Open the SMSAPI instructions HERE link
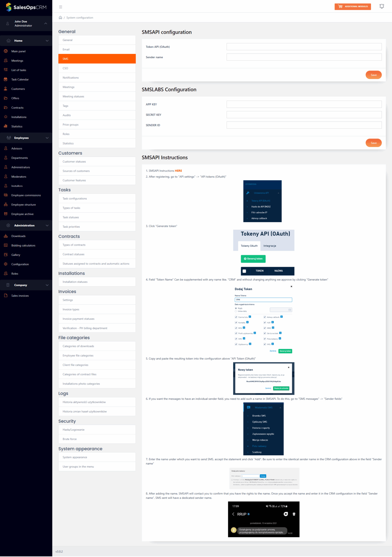392x557 pixels. 178,171
